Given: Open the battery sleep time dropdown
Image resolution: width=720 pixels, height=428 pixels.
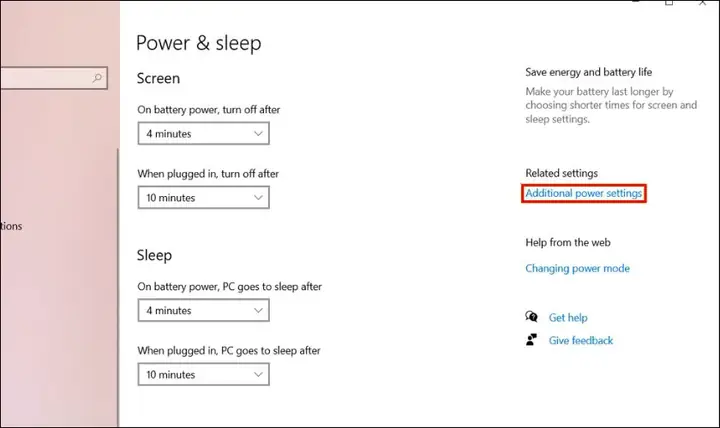Looking at the screenshot, I should click(x=203, y=310).
